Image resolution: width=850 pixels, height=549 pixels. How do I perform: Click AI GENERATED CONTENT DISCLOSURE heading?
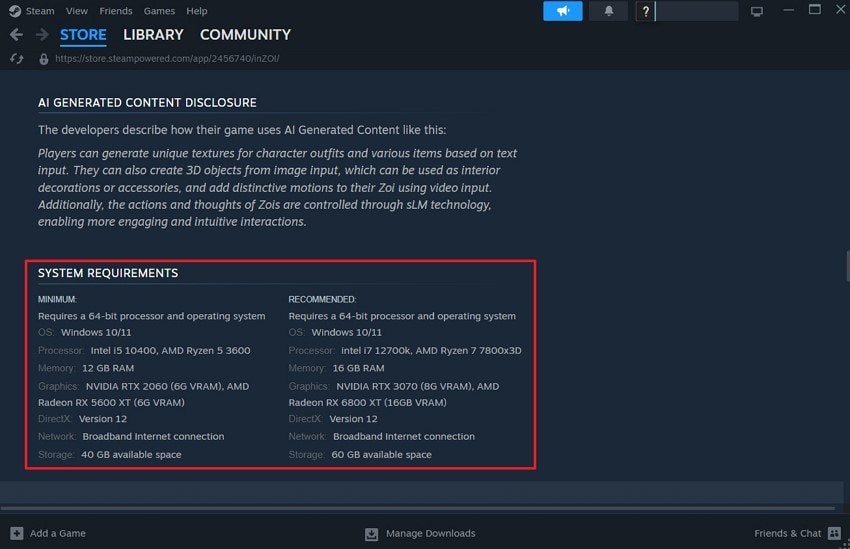[147, 103]
